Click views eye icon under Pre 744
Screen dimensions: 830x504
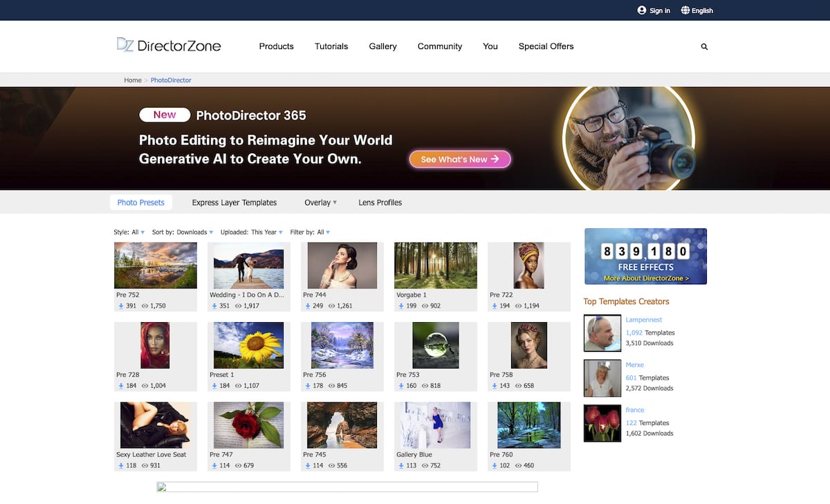point(332,306)
